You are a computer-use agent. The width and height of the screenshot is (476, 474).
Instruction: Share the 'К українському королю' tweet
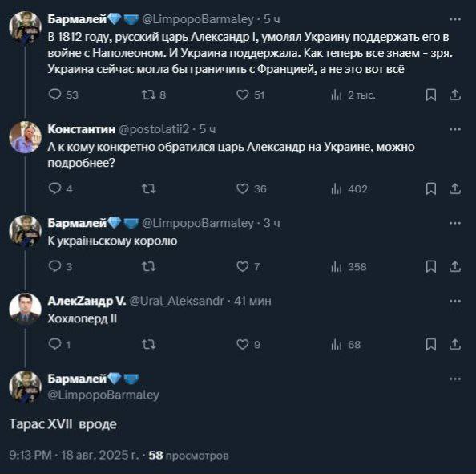[x=454, y=267]
